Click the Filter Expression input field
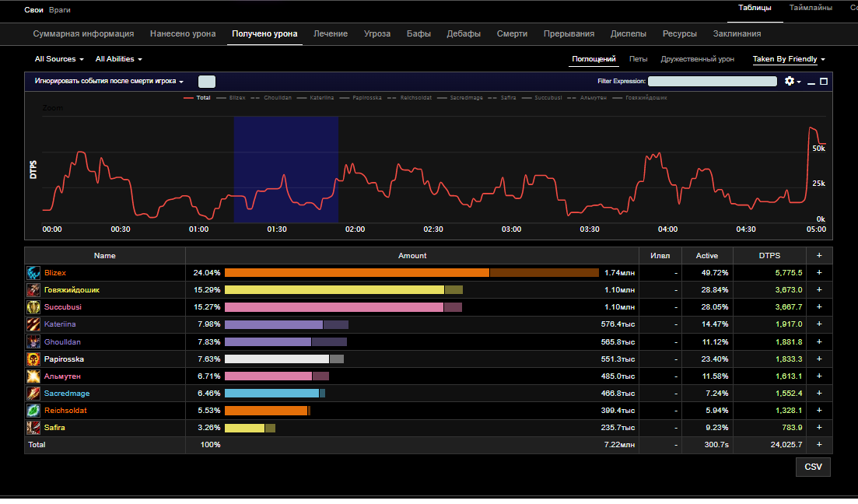This screenshot has height=504, width=858. pyautogui.click(x=712, y=81)
